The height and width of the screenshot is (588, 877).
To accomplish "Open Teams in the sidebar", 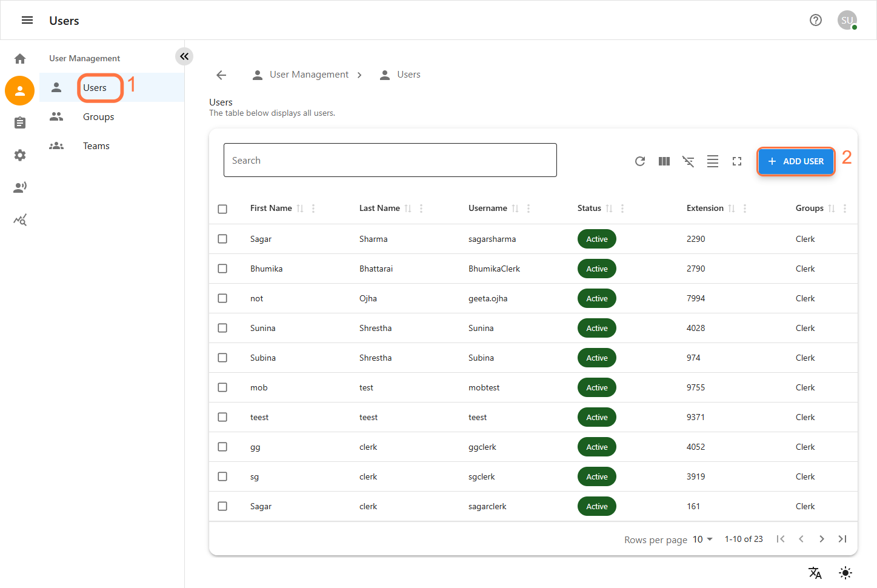I will click(96, 146).
